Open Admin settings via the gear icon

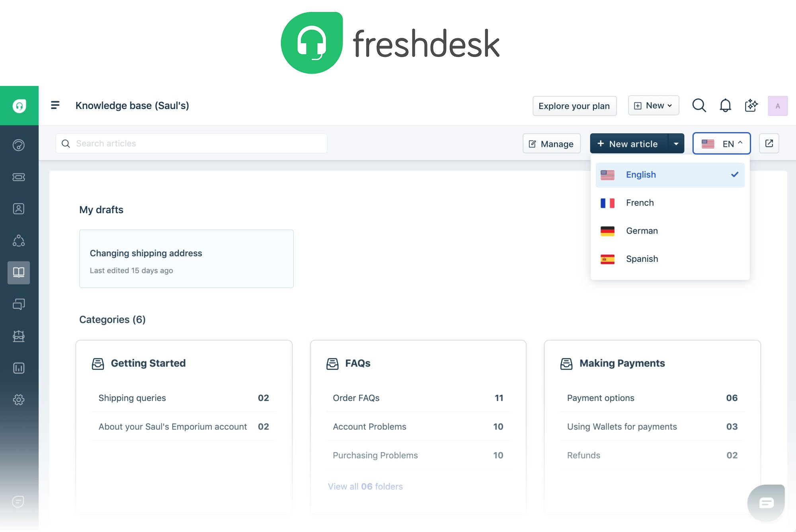click(19, 400)
